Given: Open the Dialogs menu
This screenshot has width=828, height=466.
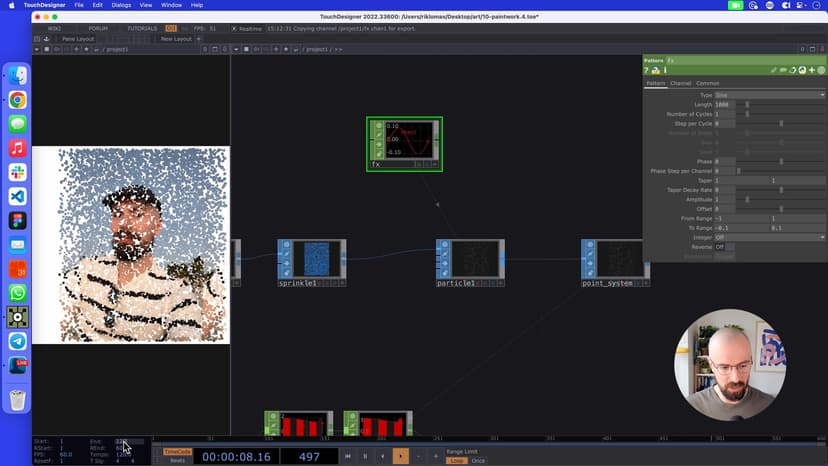Looking at the screenshot, I should pyautogui.click(x=121, y=5).
